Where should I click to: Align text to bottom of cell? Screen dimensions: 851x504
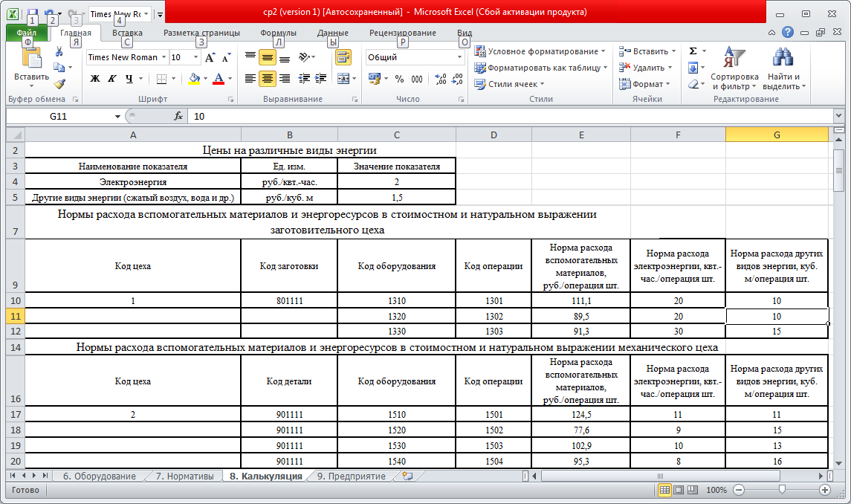coord(285,57)
